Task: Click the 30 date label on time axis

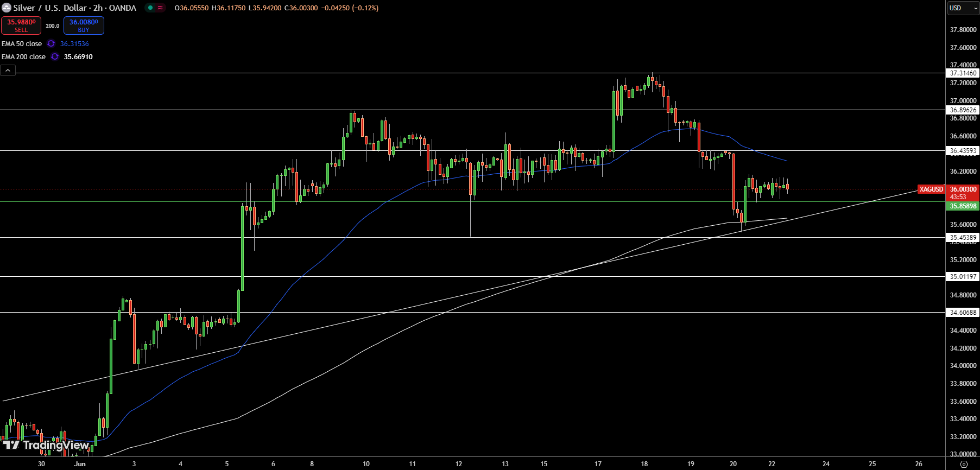Action: pyautogui.click(x=41, y=463)
